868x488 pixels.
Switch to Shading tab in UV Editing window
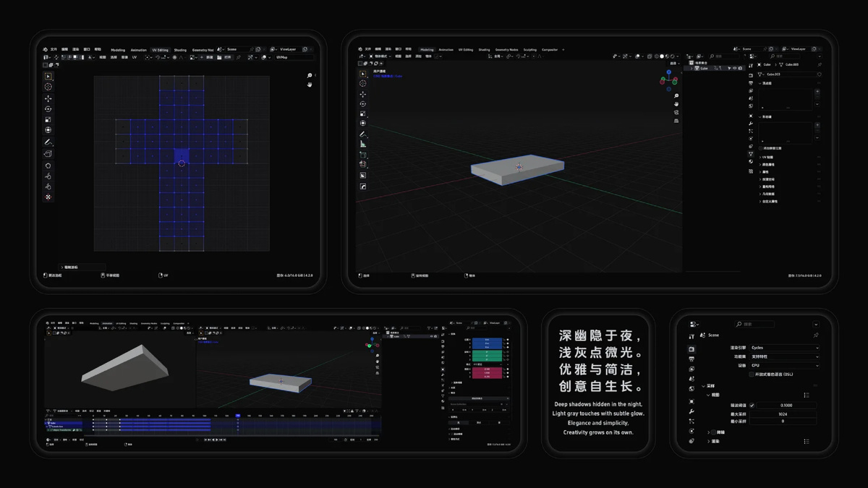pos(180,50)
